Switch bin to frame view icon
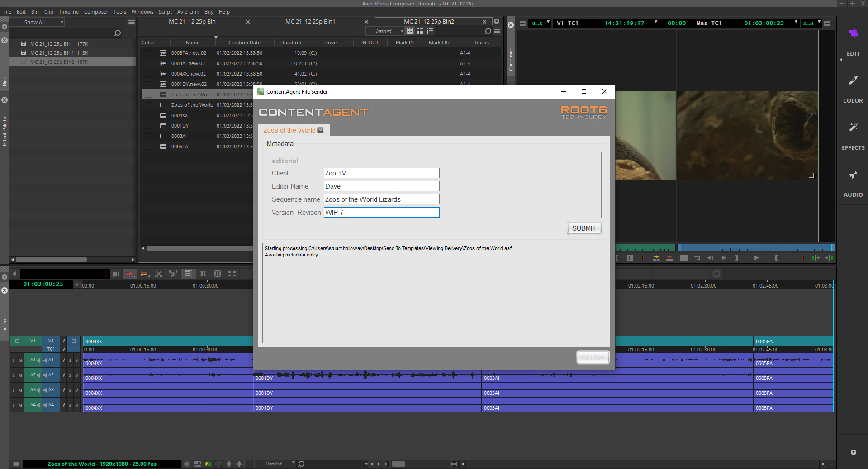 (420, 31)
